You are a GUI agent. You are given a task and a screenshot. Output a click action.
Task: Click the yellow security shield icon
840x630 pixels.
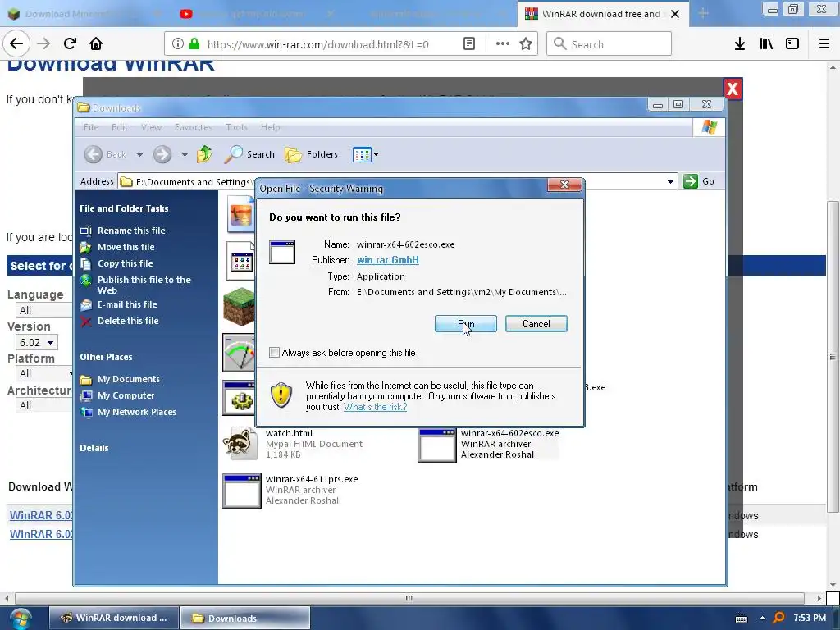point(281,395)
